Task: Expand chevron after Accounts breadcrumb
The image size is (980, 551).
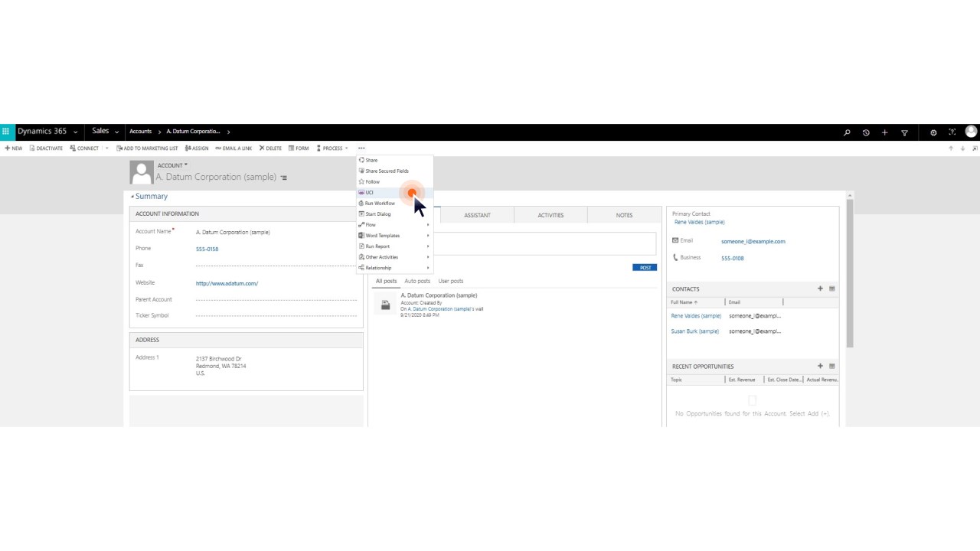Action: pos(159,132)
